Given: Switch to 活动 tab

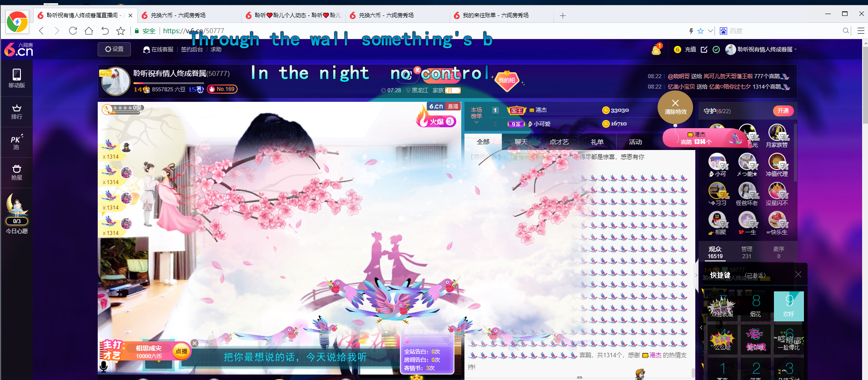Looking at the screenshot, I should 635,142.
